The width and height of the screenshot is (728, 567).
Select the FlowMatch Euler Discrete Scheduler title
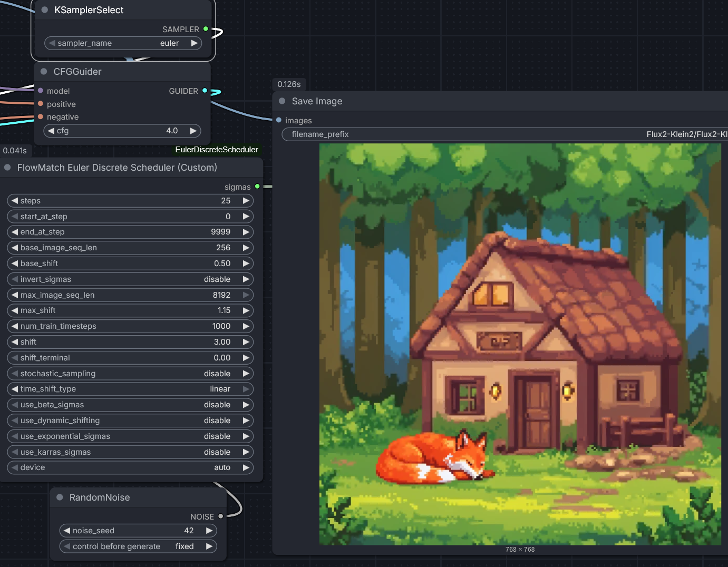pyautogui.click(x=117, y=168)
